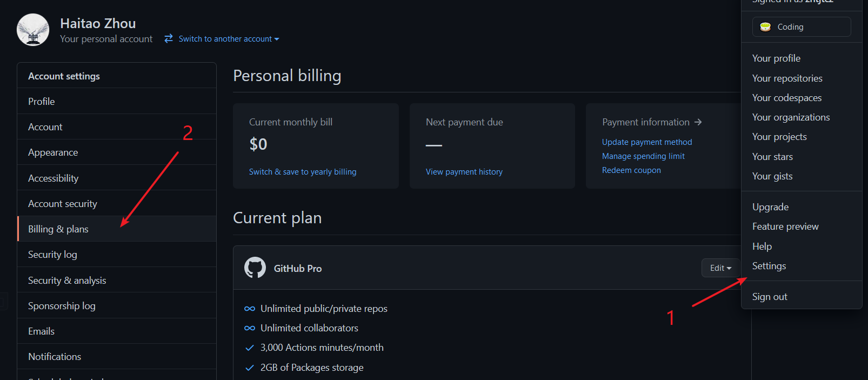Viewport: 868px width, 380px height.
Task: Click the Next payment due label
Action: (464, 122)
